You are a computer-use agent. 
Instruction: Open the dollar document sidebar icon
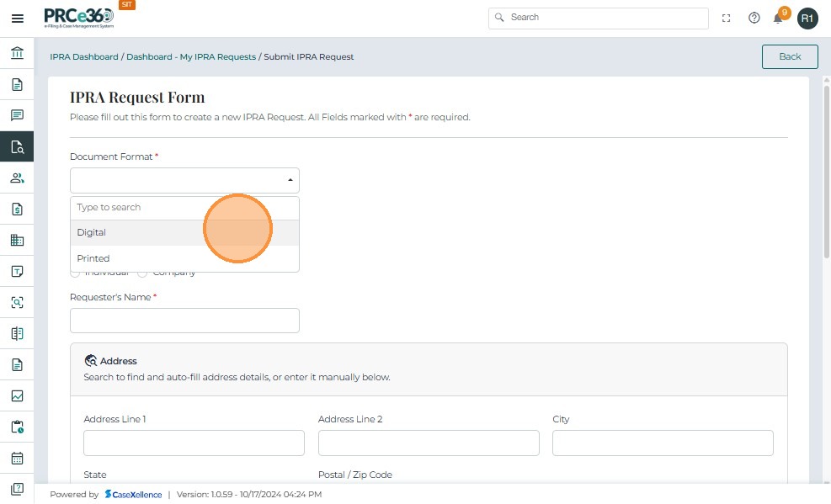click(17, 210)
